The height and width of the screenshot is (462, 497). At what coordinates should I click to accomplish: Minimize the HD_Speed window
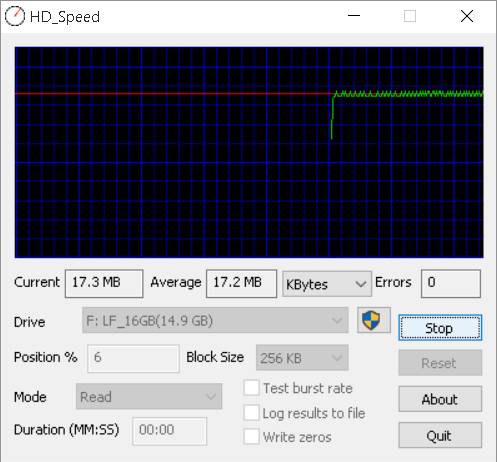354,16
